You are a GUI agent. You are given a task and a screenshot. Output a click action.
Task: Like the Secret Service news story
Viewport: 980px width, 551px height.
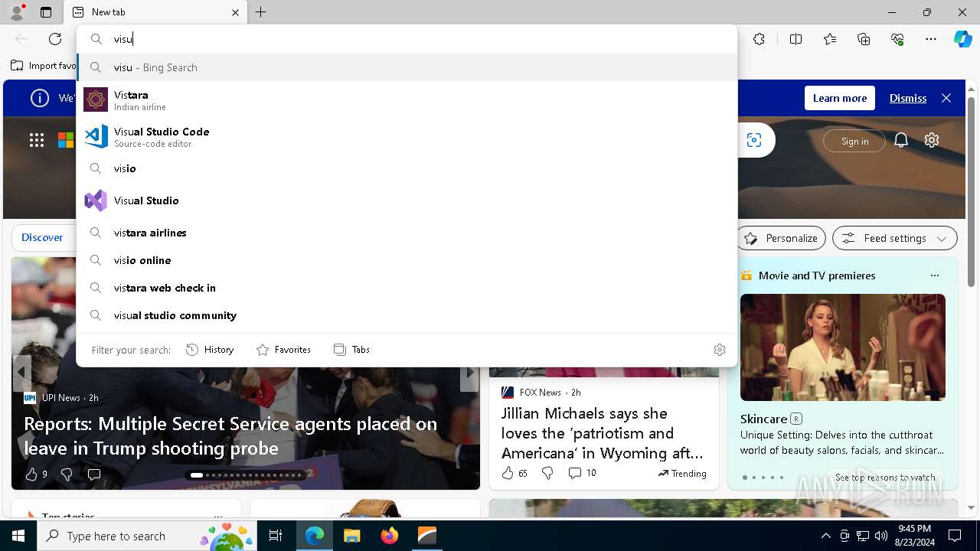[x=31, y=474]
